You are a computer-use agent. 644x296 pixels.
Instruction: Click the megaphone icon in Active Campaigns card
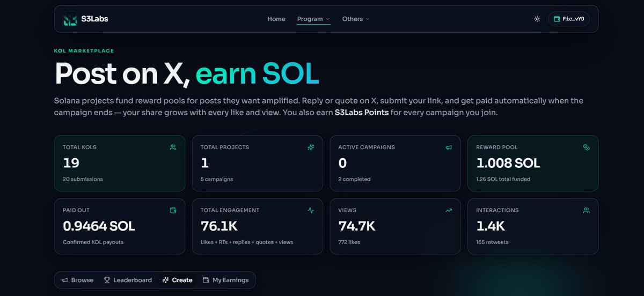coord(449,147)
